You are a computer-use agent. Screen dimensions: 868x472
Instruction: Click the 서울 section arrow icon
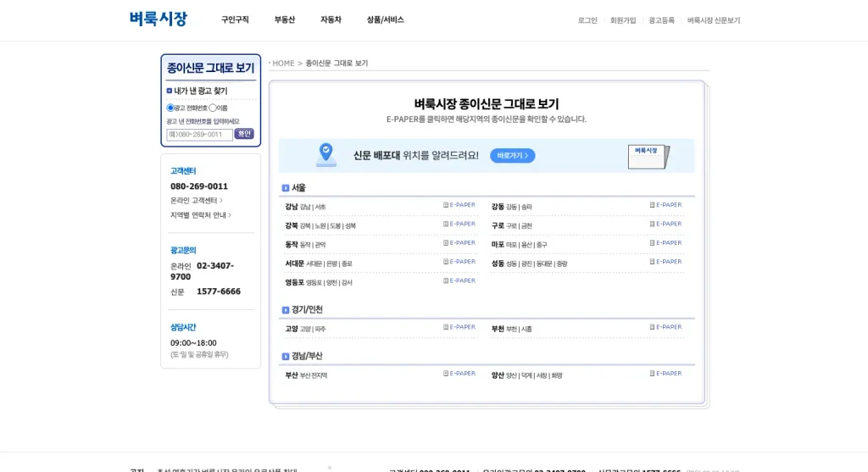coord(286,188)
